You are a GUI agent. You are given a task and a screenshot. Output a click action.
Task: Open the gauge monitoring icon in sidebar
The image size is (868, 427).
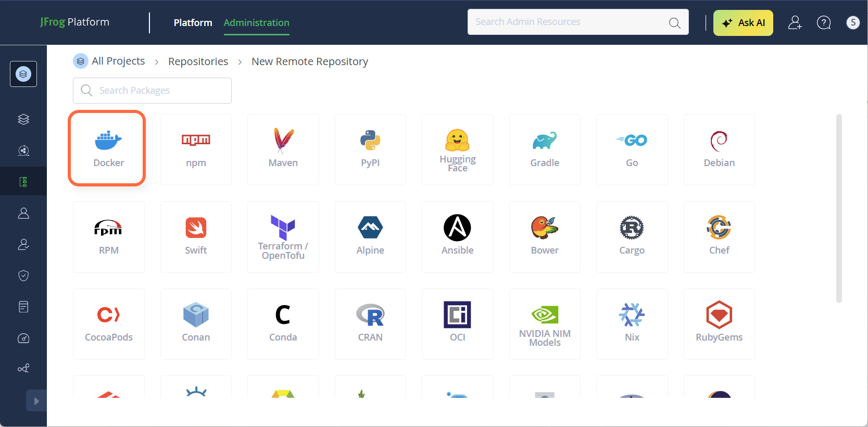coord(23,338)
